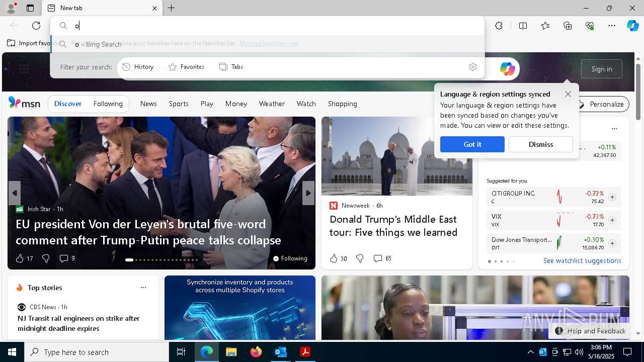This screenshot has width=644, height=362.
Task: Open File Explorer from the taskbar
Action: (231, 352)
